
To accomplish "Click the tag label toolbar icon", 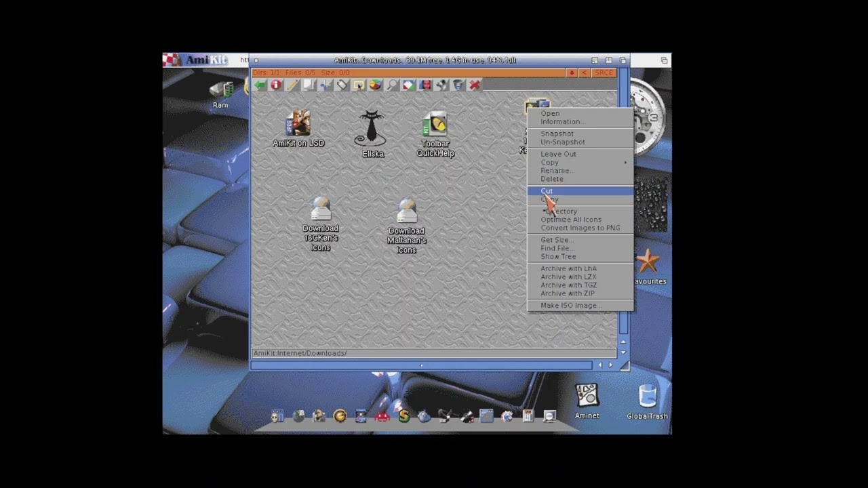I will [x=342, y=85].
